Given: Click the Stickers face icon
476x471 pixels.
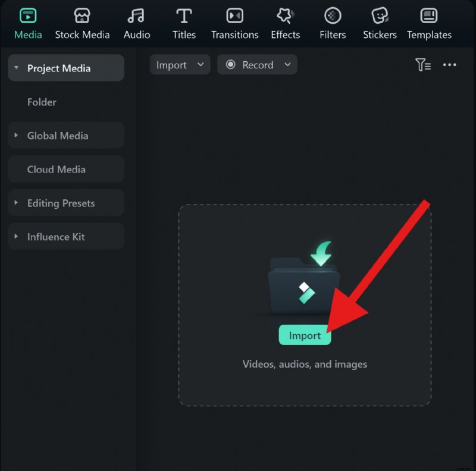Looking at the screenshot, I should click(379, 15).
